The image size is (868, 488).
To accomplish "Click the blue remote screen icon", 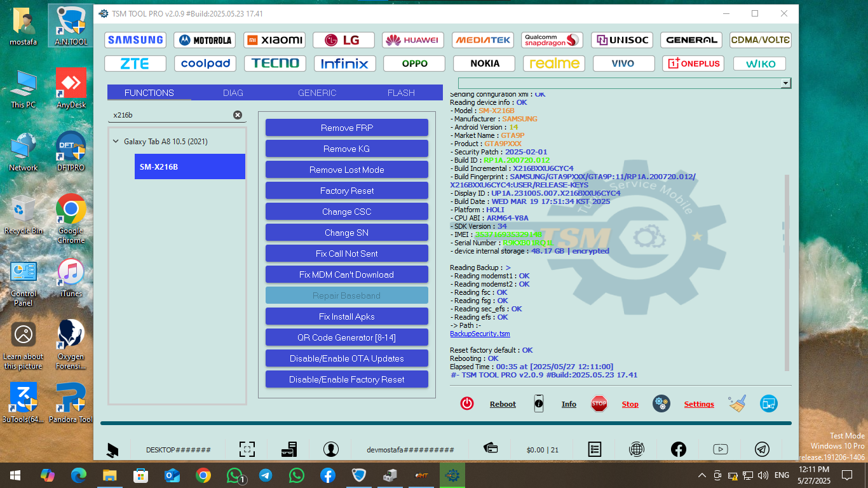I will [x=769, y=403].
